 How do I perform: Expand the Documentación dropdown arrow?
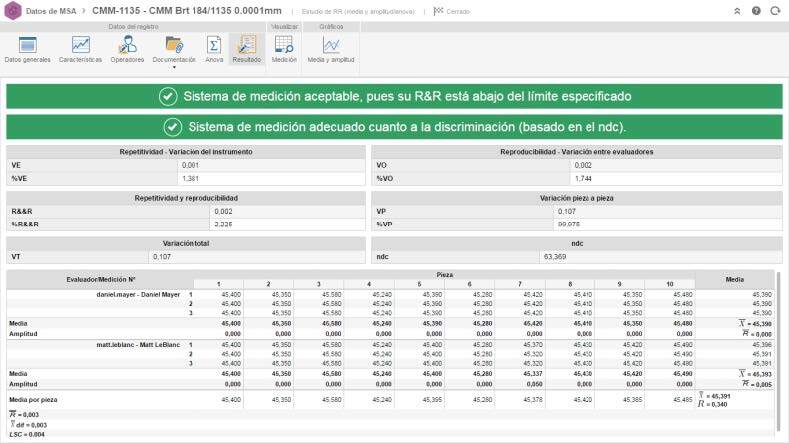174,67
